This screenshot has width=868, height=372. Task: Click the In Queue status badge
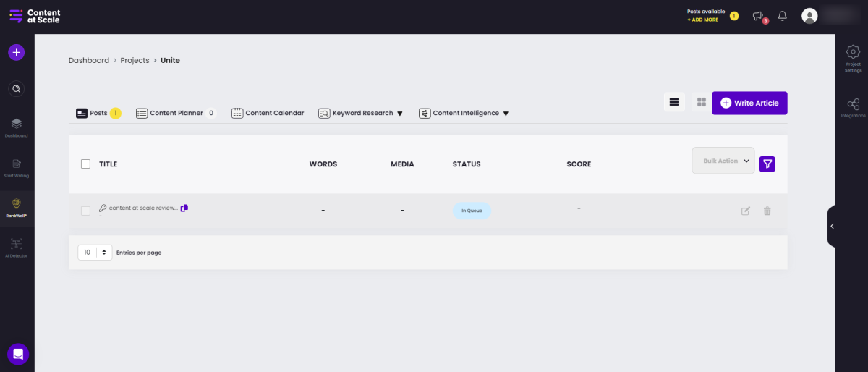[472, 211]
